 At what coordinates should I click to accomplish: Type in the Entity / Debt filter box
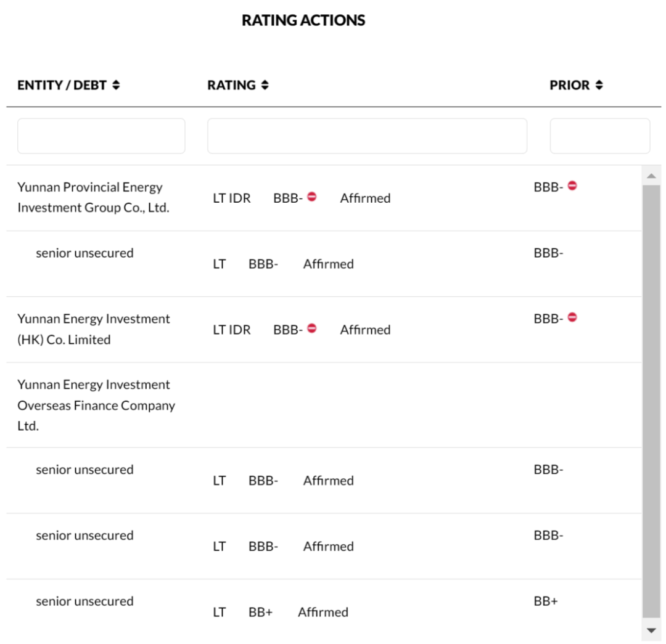[101, 136]
